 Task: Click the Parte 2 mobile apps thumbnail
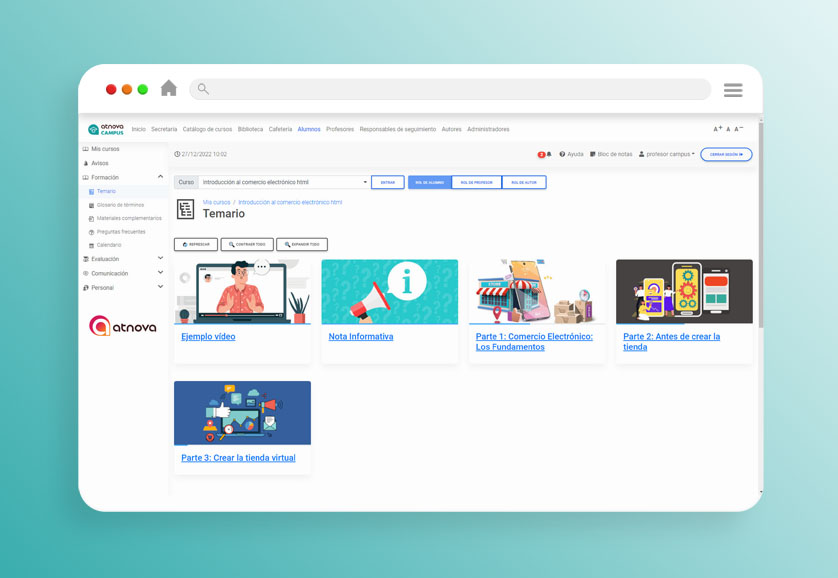click(x=684, y=292)
